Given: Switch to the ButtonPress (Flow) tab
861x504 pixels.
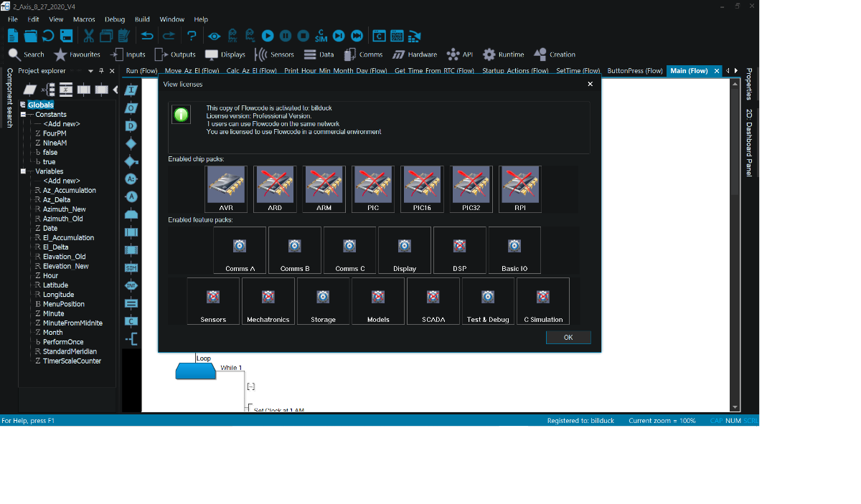Looking at the screenshot, I should [x=635, y=71].
